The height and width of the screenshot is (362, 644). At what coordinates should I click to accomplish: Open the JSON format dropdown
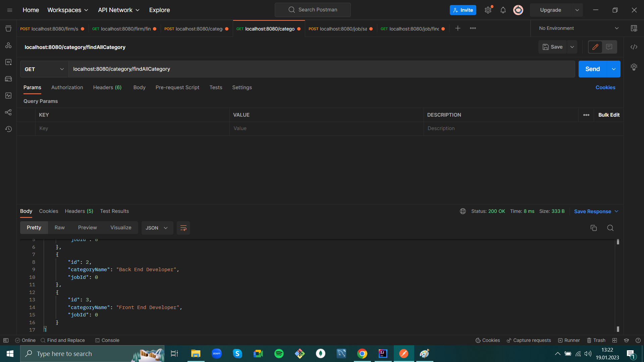(157, 228)
